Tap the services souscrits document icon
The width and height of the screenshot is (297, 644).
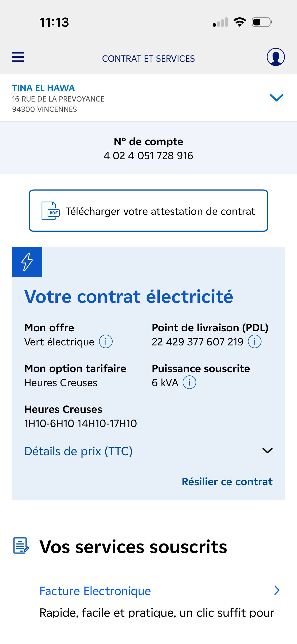[x=21, y=546]
